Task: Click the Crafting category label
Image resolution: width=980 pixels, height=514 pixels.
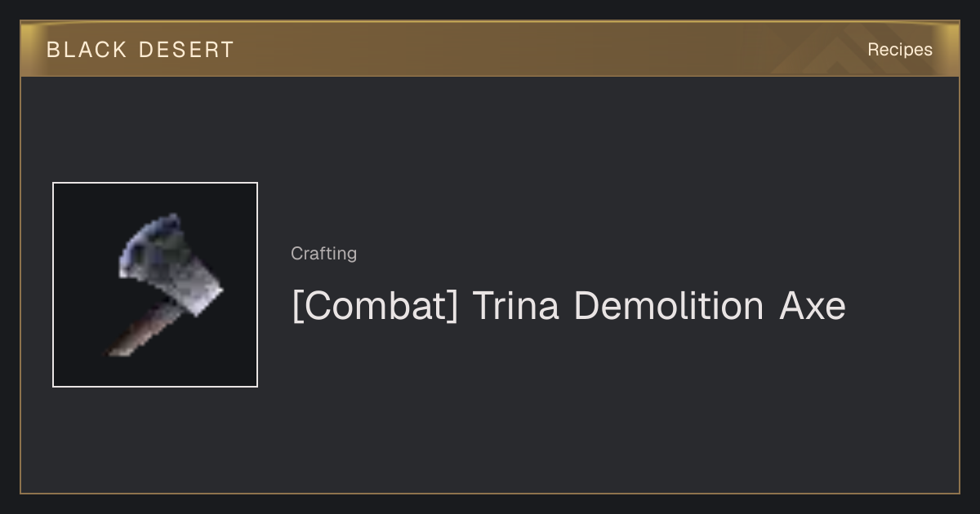Action: (x=323, y=254)
